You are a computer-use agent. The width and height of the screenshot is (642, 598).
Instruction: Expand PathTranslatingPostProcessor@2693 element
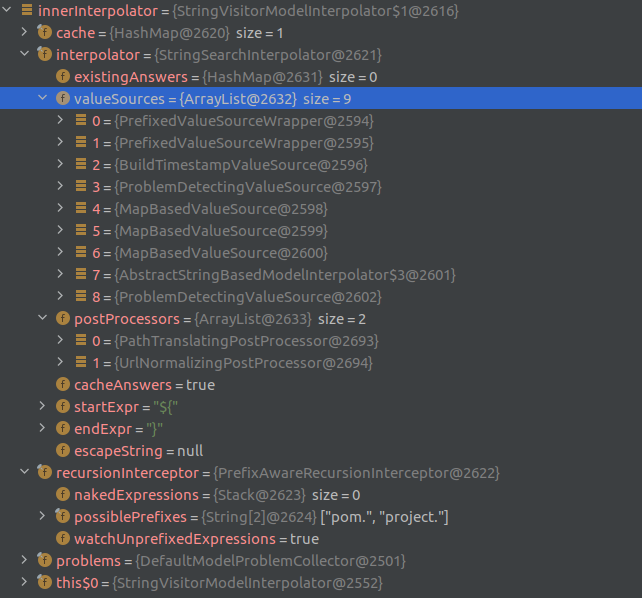click(x=60, y=340)
